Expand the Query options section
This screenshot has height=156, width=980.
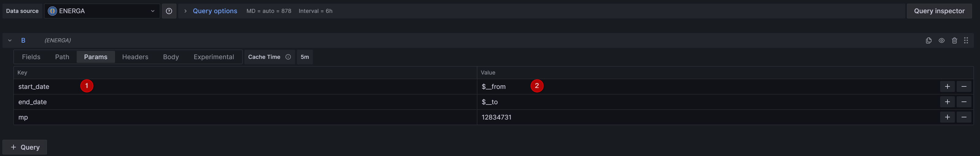[215, 11]
